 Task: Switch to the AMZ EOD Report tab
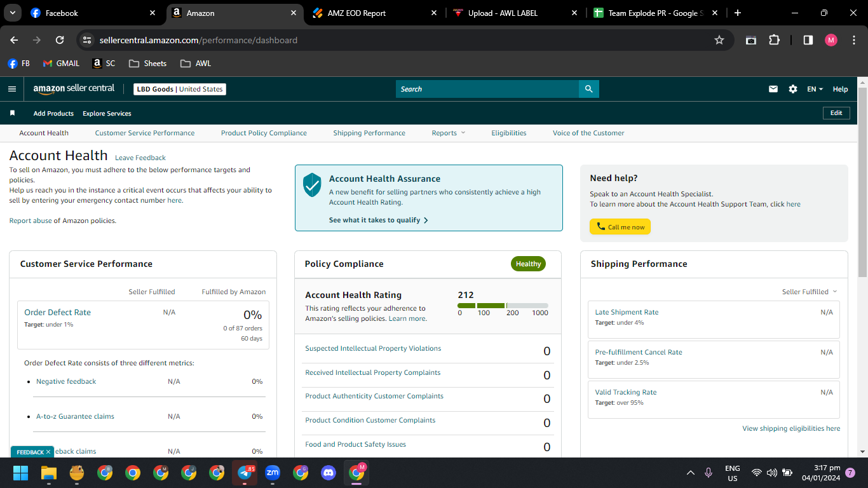(x=376, y=13)
